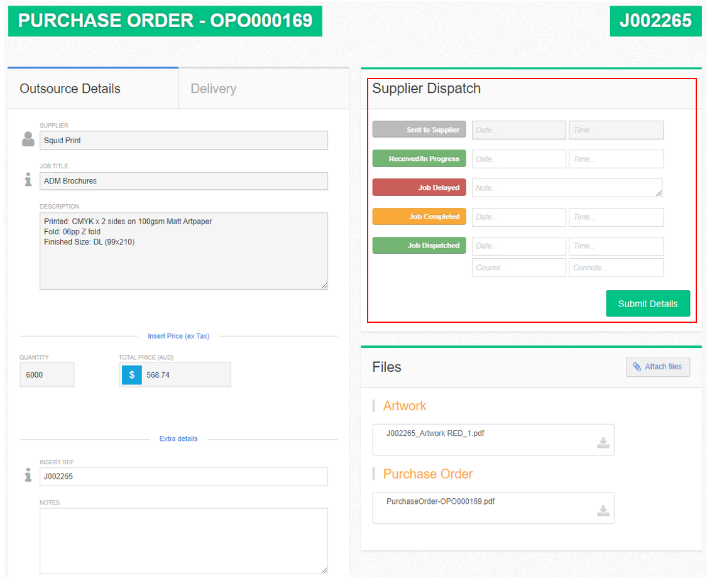The width and height of the screenshot is (712, 588).
Task: Click the Sent to Supplier status button
Action: (x=419, y=129)
